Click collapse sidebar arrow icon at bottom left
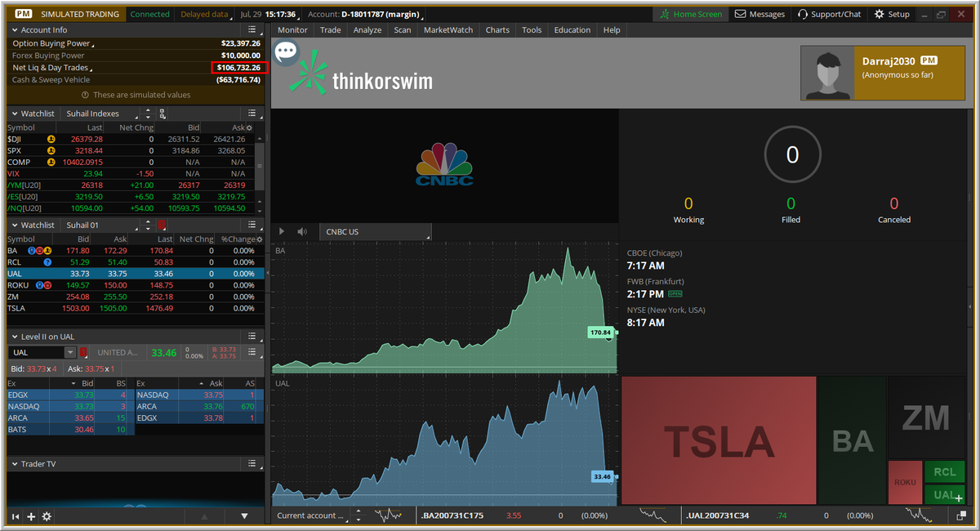 (x=15, y=516)
